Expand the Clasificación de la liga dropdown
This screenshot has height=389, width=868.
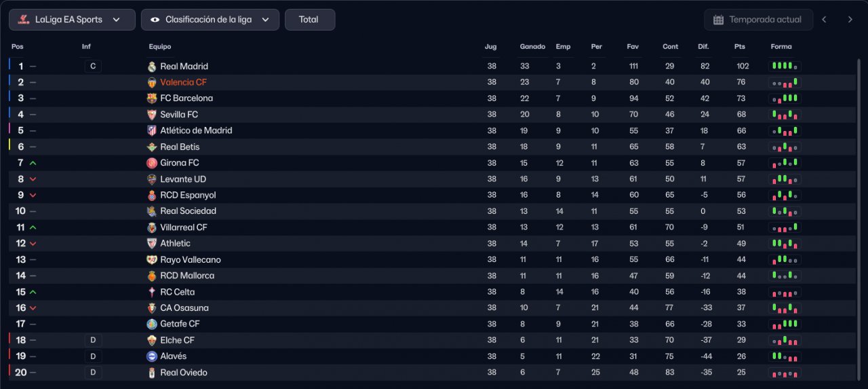tap(210, 20)
